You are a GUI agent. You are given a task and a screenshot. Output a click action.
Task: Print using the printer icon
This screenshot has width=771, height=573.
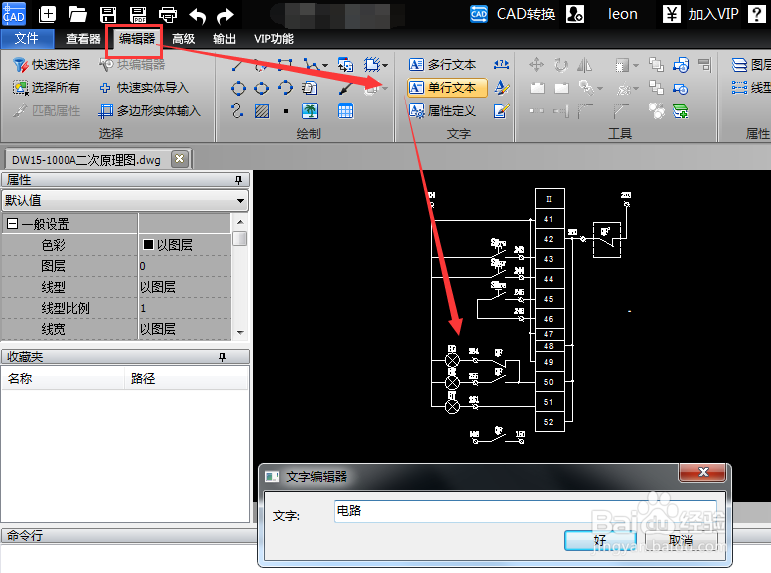(168, 15)
